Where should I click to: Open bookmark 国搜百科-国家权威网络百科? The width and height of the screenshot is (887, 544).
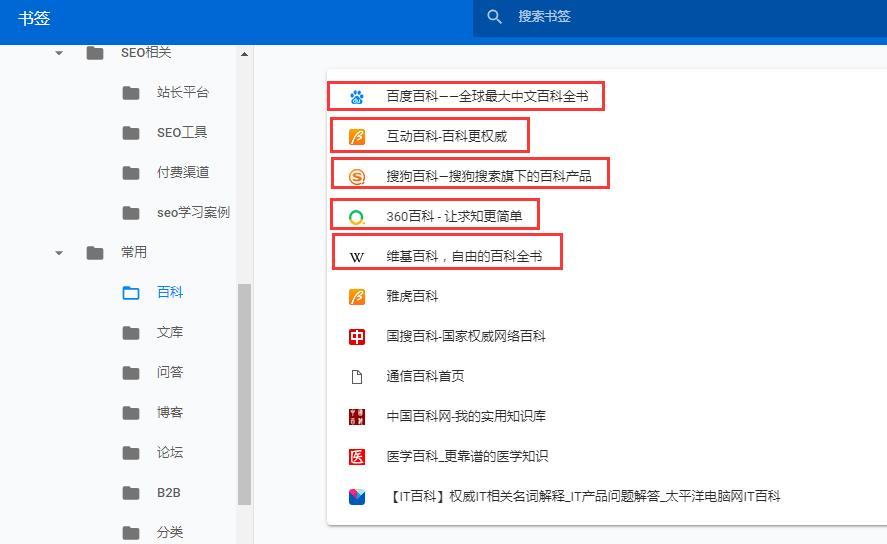coord(466,336)
